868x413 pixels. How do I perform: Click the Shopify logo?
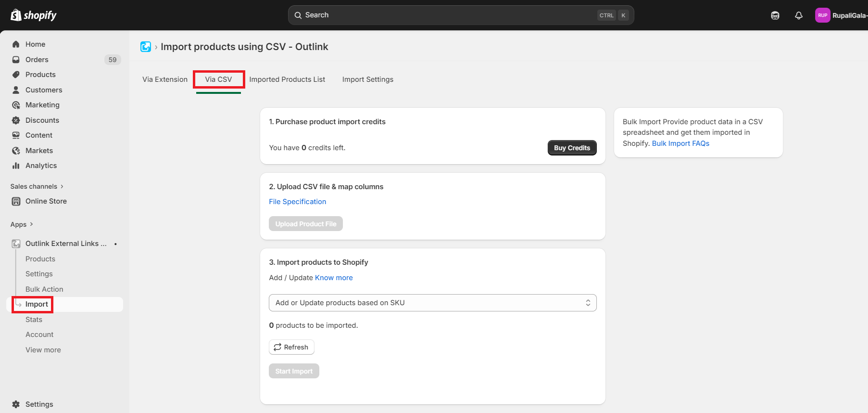34,15
